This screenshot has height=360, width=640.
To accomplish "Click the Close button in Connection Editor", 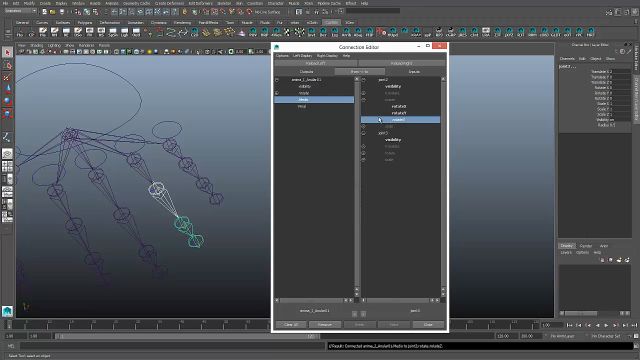I will tap(428, 324).
